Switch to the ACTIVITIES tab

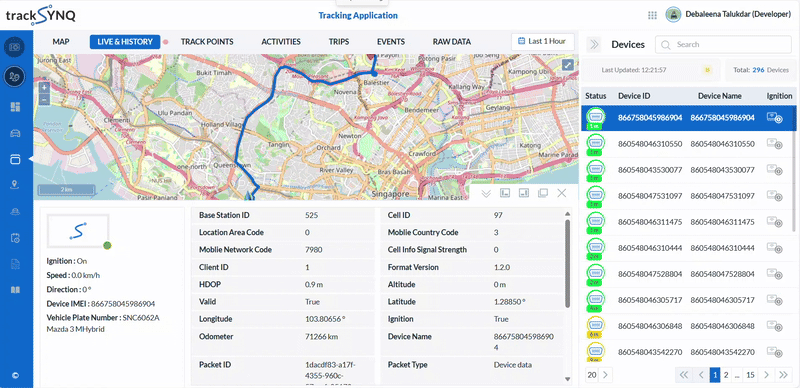[281, 42]
